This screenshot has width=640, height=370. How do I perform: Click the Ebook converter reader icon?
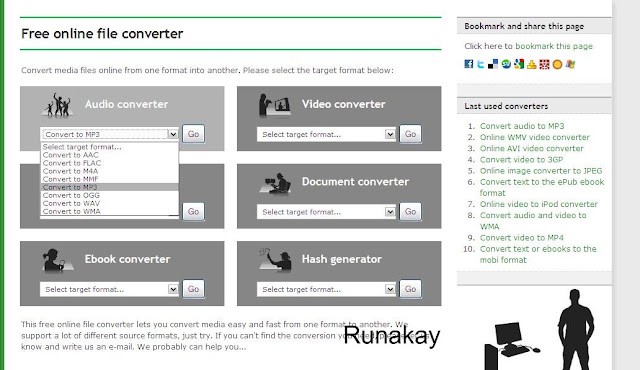(57, 260)
